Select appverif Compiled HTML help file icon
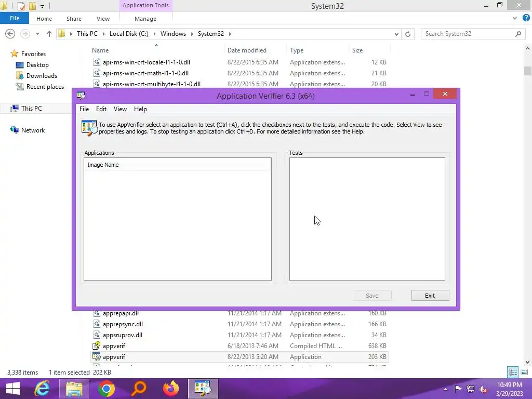The height and width of the screenshot is (399, 532). click(x=97, y=345)
